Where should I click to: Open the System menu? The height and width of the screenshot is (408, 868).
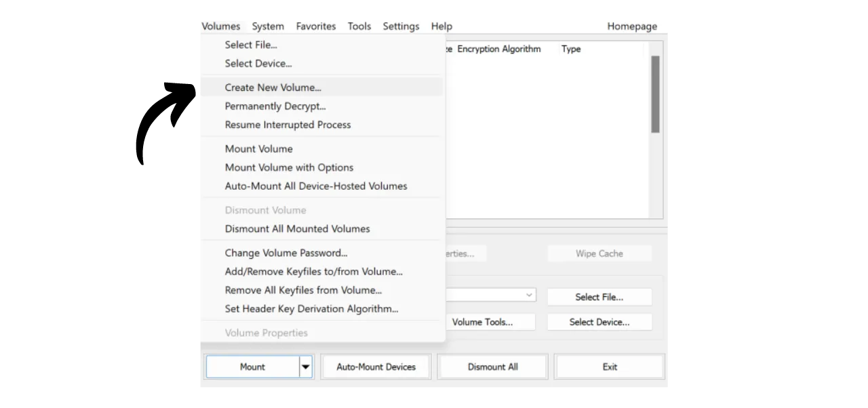(x=268, y=26)
